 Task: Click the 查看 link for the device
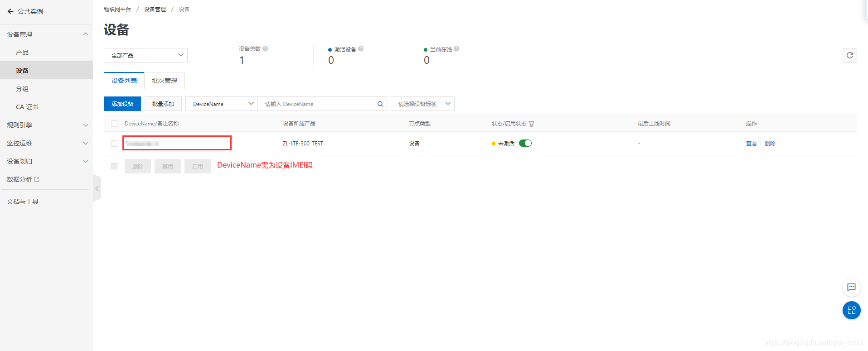pyautogui.click(x=752, y=144)
